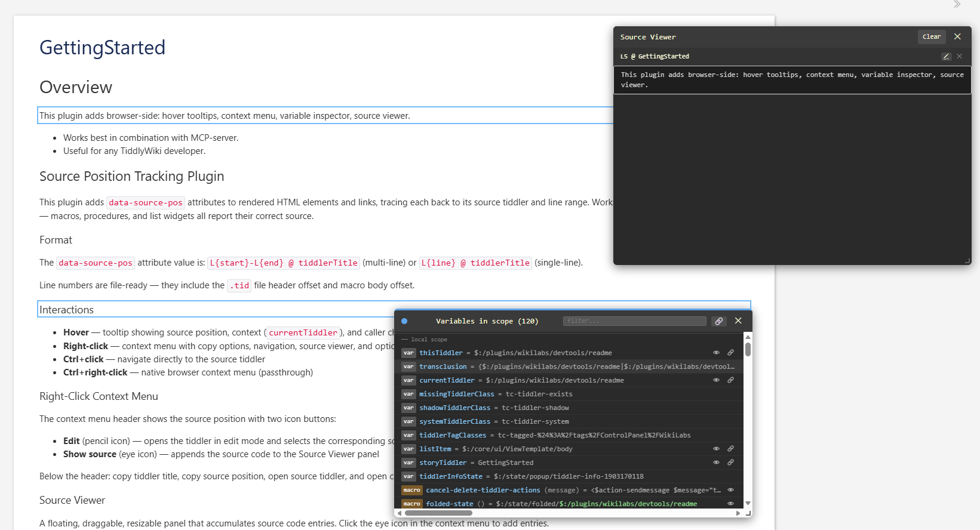This screenshot has height=530, width=980.
Task: Click the link icon on thisTiddler row
Action: click(x=730, y=353)
